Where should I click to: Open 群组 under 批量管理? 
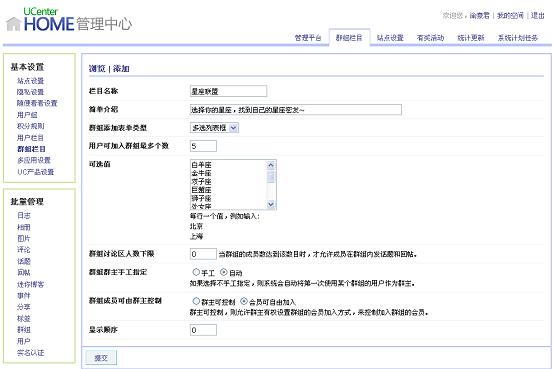pyautogui.click(x=24, y=329)
